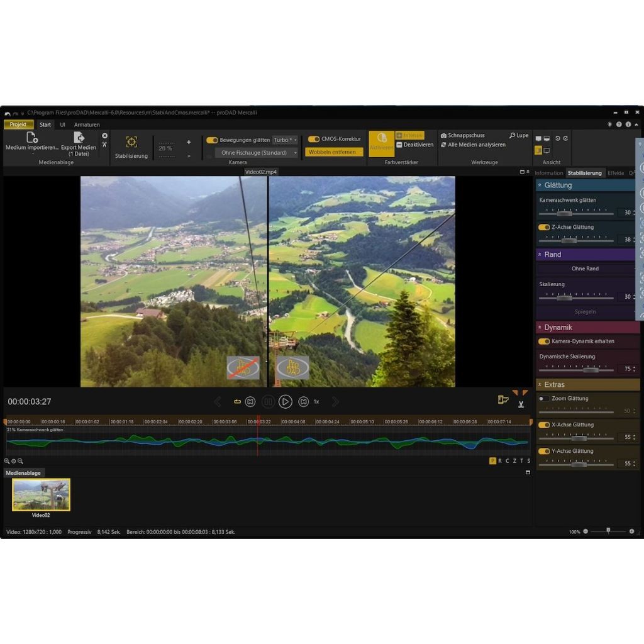
Task: Collapse the Glättung section
Action: (540, 186)
